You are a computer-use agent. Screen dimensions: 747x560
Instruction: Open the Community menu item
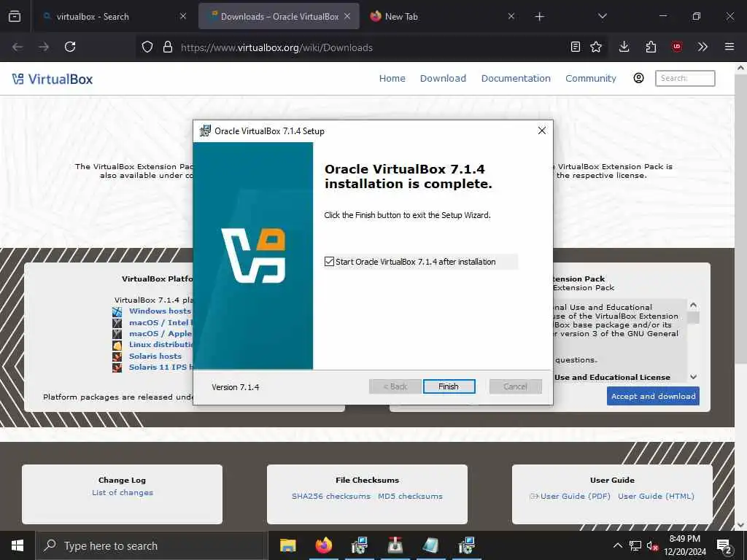(x=591, y=79)
